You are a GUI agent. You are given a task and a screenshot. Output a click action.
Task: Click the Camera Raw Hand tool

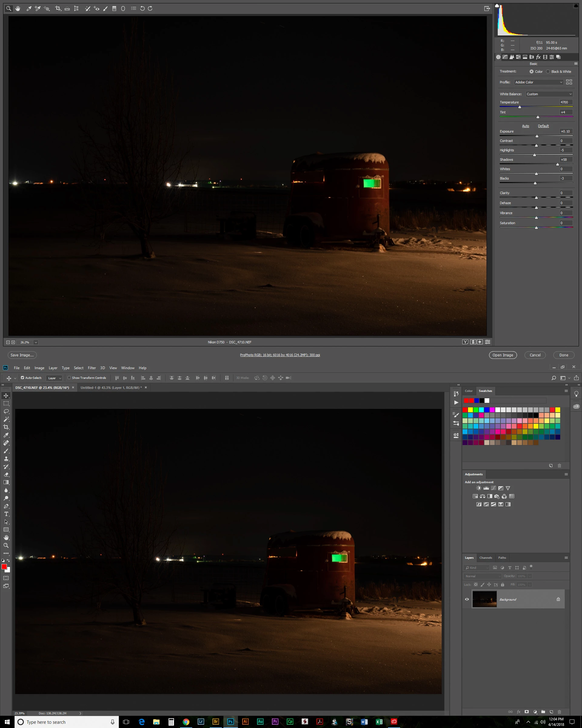18,8
